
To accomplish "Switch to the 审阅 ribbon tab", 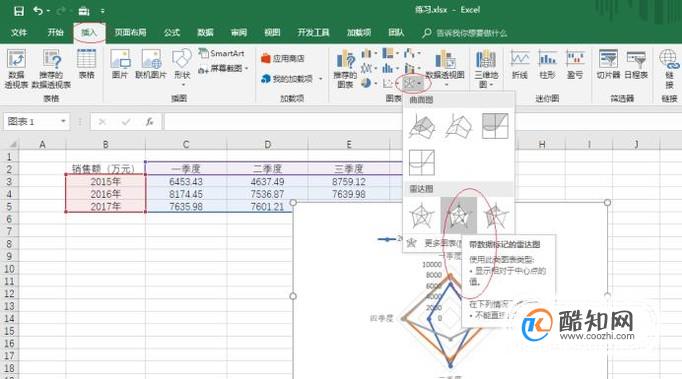I will point(239,33).
